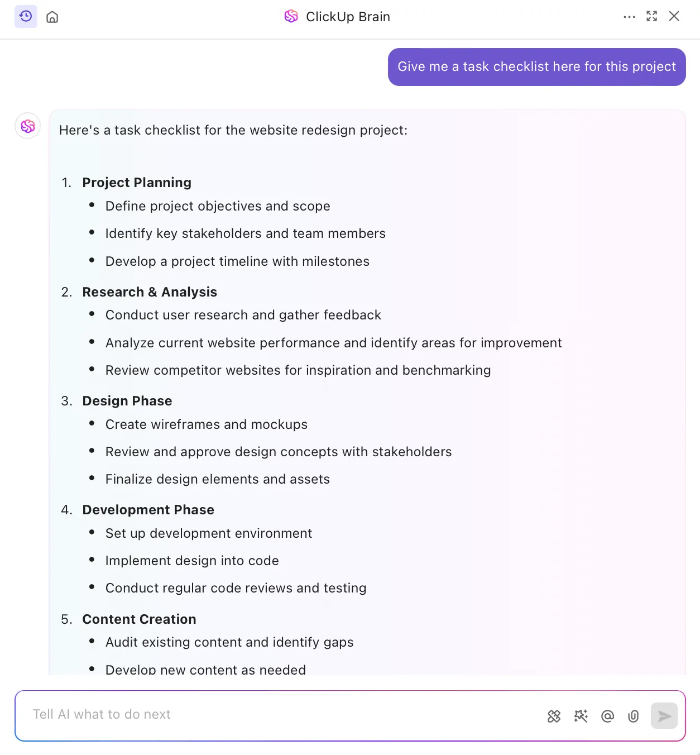Click the ClickUp Brain logo in header
700x755 pixels.
click(291, 17)
